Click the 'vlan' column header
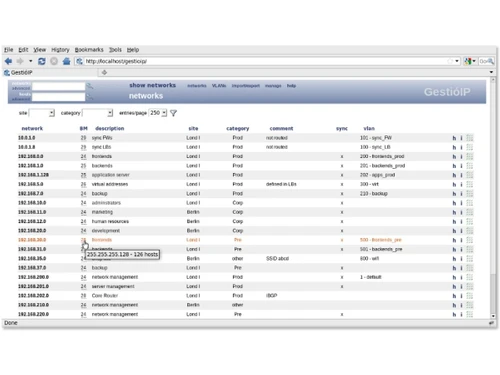The height and width of the screenshot is (375, 500). (369, 128)
